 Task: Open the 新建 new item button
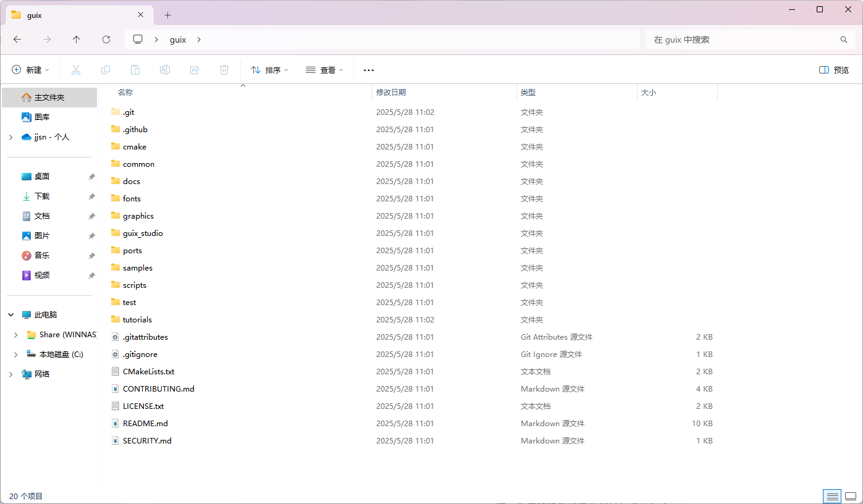(x=30, y=70)
